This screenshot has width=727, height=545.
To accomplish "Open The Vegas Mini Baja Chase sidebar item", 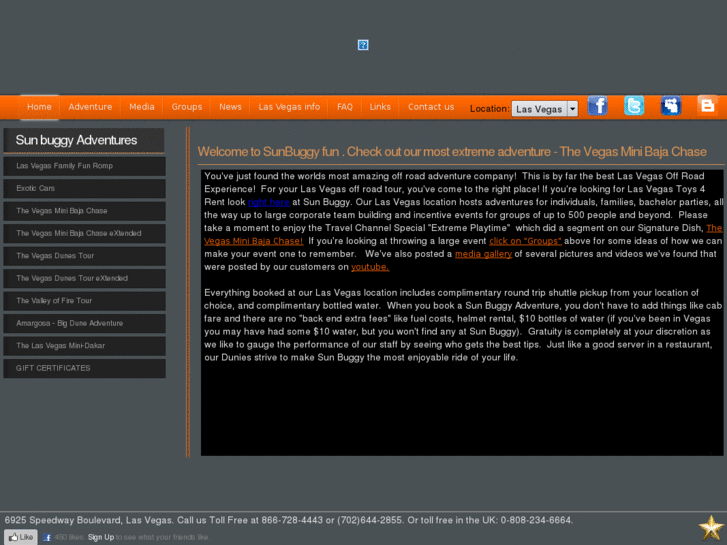I will pyautogui.click(x=84, y=211).
